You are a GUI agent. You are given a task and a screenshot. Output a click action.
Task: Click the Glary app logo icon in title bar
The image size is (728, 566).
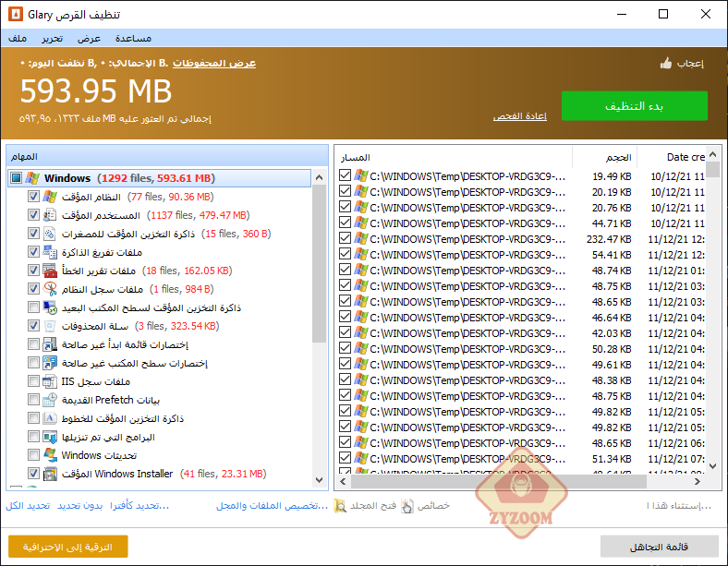point(16,14)
